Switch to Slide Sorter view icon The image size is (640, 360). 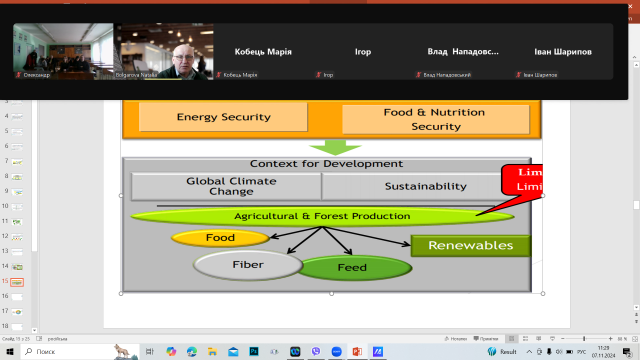tap(525, 339)
